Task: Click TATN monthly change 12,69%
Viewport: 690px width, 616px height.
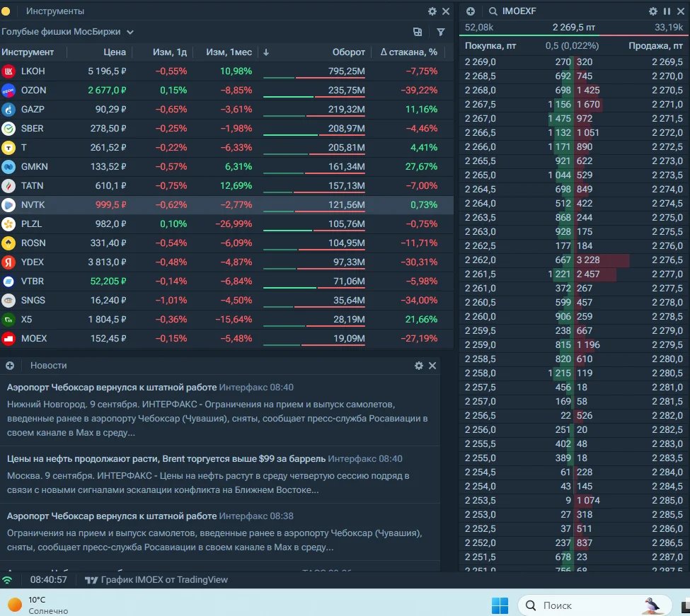Action: coord(236,186)
